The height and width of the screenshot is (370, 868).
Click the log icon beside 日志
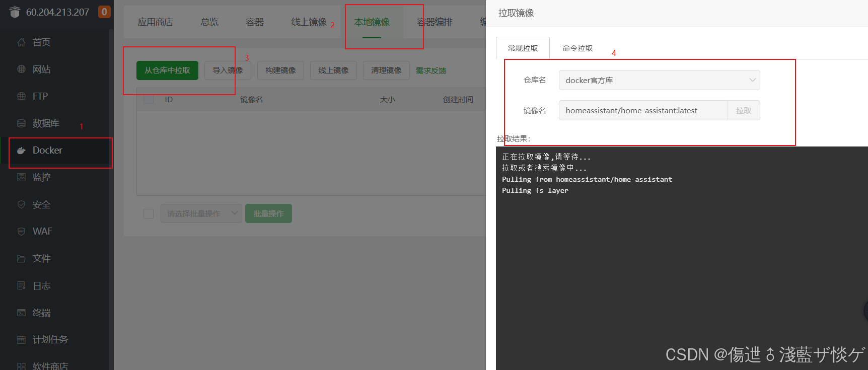click(21, 285)
